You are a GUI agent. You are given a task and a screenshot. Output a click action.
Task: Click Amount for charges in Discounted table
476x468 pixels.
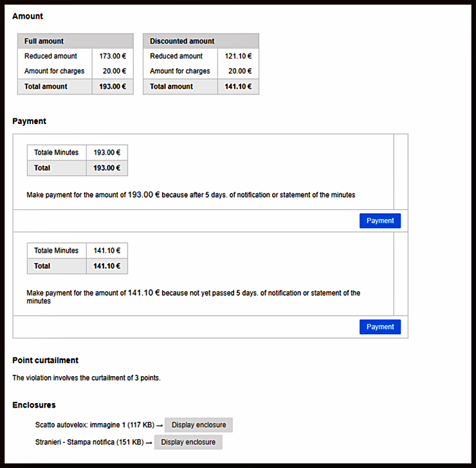(x=179, y=71)
